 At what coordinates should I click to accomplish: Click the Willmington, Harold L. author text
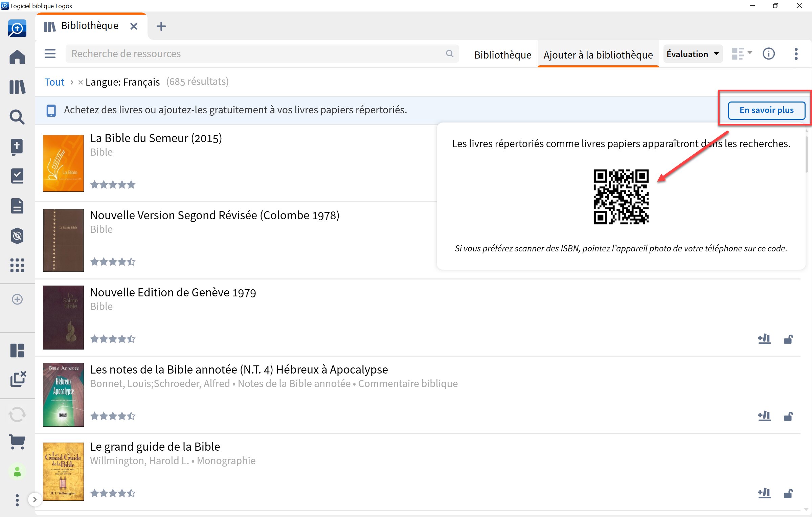tap(139, 461)
